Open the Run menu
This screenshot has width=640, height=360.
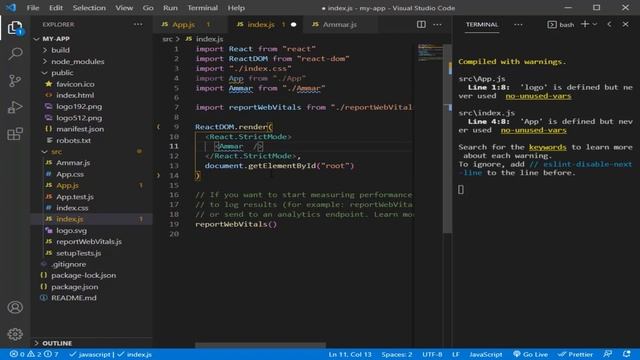pos(170,8)
